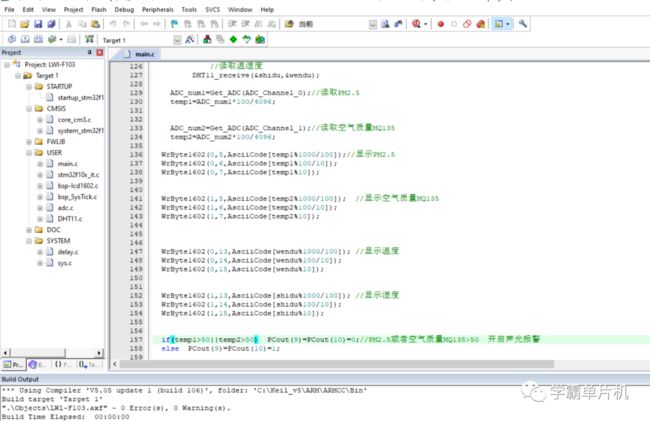Click the Copy icon in the toolbar

point(82,24)
